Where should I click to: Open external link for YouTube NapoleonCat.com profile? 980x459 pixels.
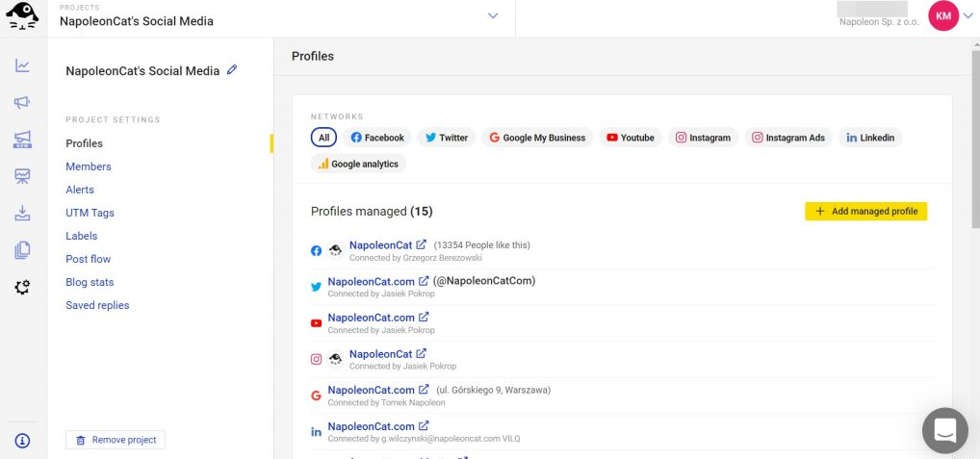point(424,318)
